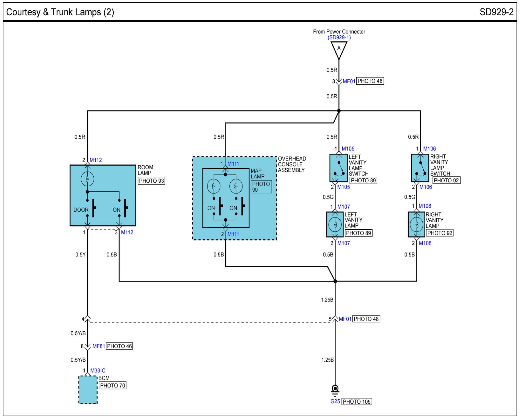Click the room lamp bulb symbol
This screenshot has width=520, height=420.
click(x=87, y=179)
